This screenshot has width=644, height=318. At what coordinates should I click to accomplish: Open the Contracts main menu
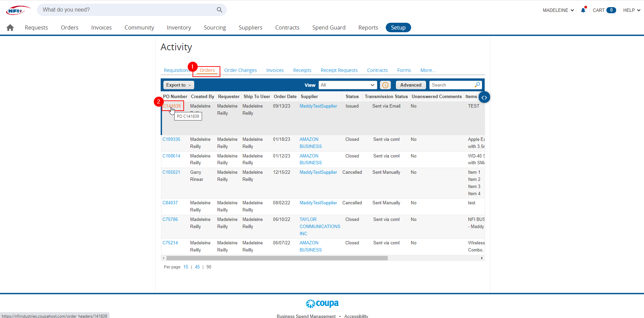point(287,27)
